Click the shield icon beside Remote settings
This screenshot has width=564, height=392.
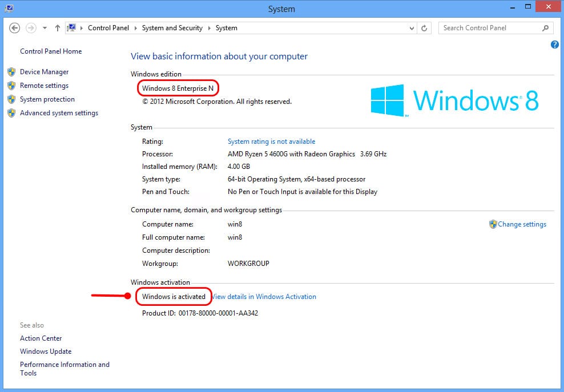11,86
